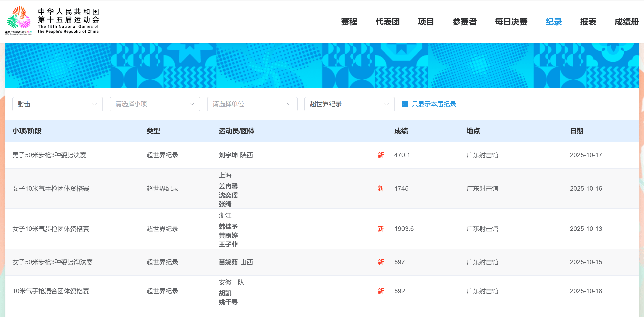Open the 每日决赛 daily finals menu
This screenshot has height=317, width=644.
511,22
